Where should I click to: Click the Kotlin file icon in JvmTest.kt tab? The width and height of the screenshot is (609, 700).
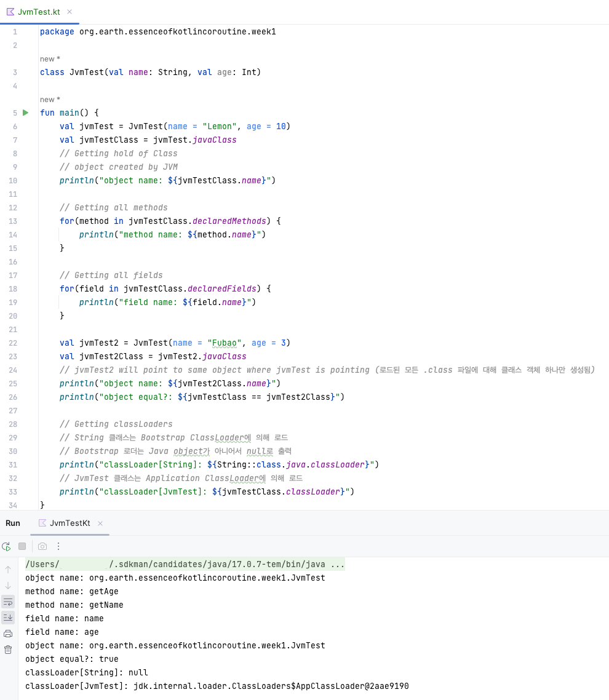pos(10,12)
